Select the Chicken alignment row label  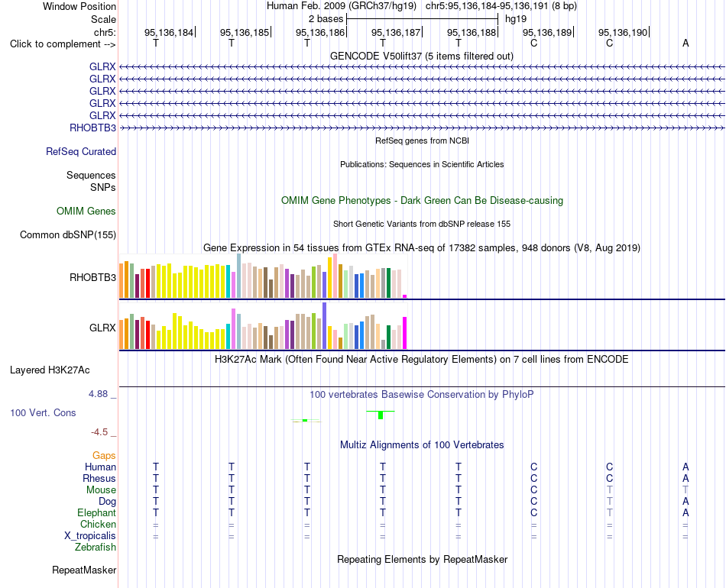tap(98, 524)
